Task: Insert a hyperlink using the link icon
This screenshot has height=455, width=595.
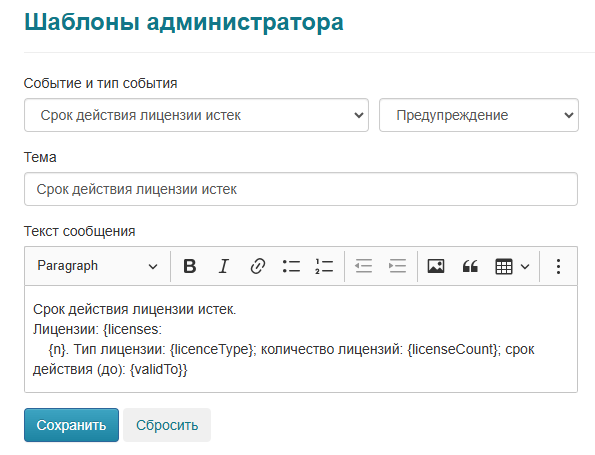Action: [258, 266]
